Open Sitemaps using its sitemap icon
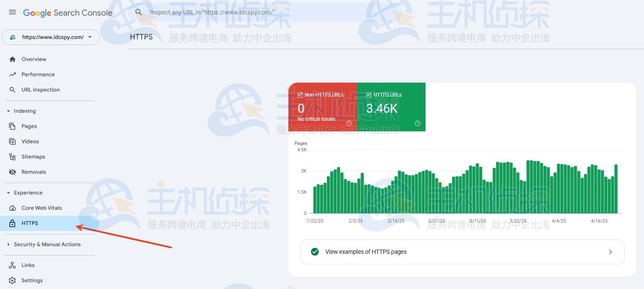Image resolution: width=644 pixels, height=289 pixels. pos(13,156)
